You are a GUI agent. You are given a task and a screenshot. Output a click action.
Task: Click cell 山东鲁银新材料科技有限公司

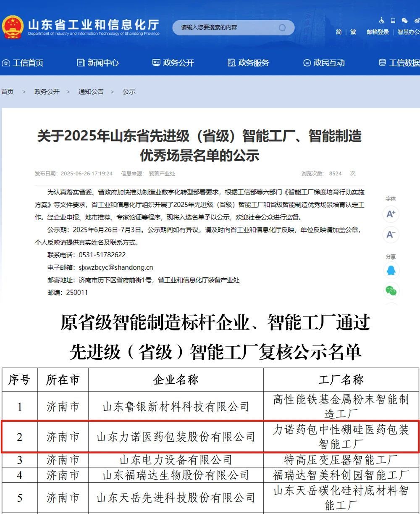click(176, 406)
